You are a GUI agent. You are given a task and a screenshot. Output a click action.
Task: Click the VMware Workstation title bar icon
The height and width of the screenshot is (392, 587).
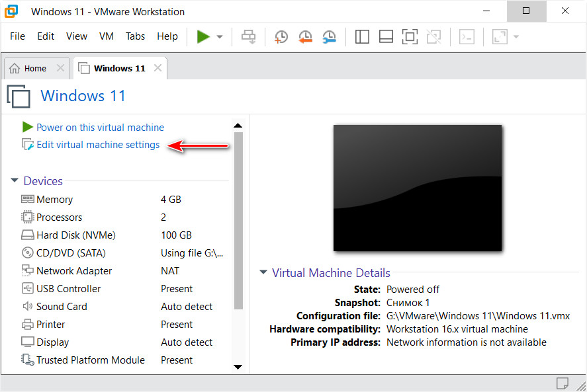click(x=11, y=11)
